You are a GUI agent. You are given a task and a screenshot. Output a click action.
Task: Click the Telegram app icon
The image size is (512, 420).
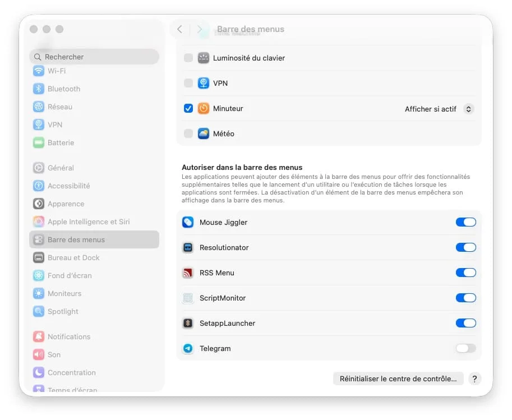tap(188, 349)
